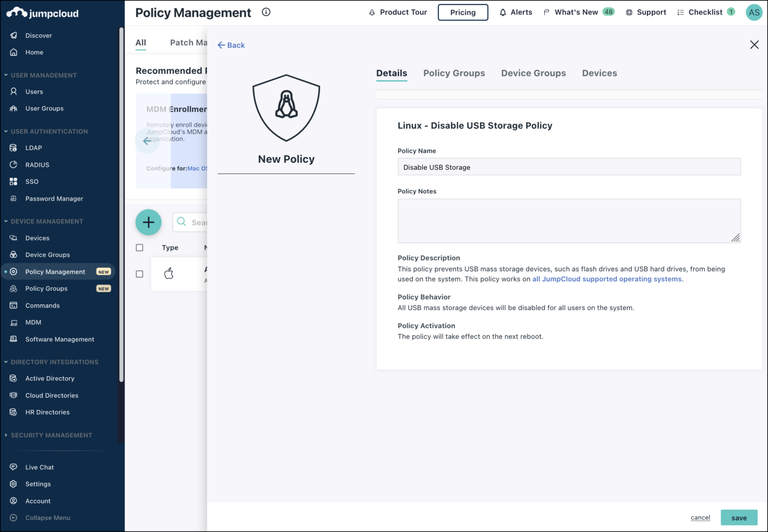768x532 pixels.
Task: Open the Alerts bell in the header
Action: click(515, 12)
